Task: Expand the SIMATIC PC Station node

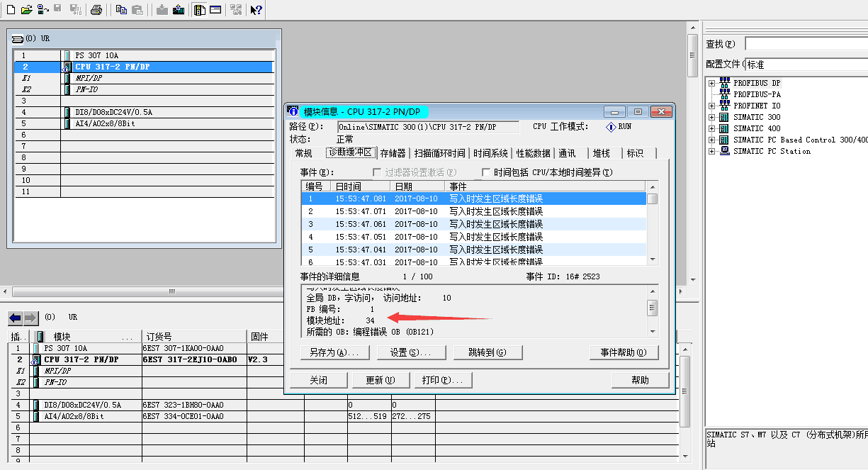Action: 711,151
